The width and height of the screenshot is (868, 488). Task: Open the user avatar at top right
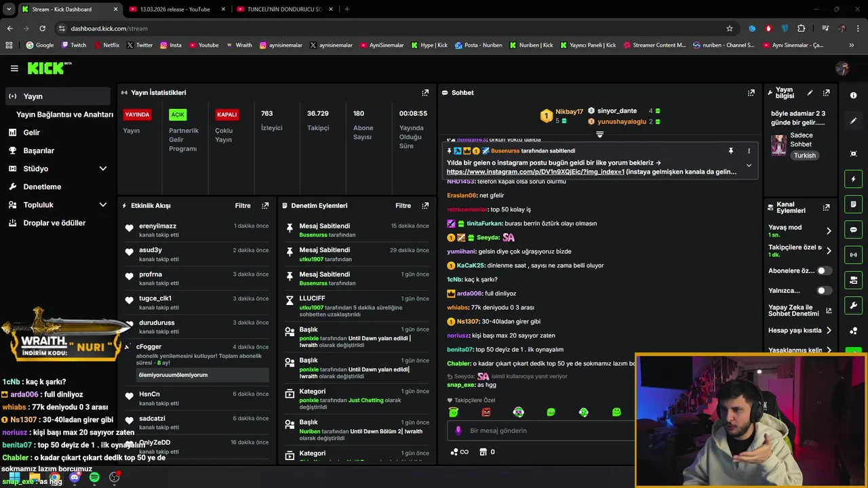point(842,68)
